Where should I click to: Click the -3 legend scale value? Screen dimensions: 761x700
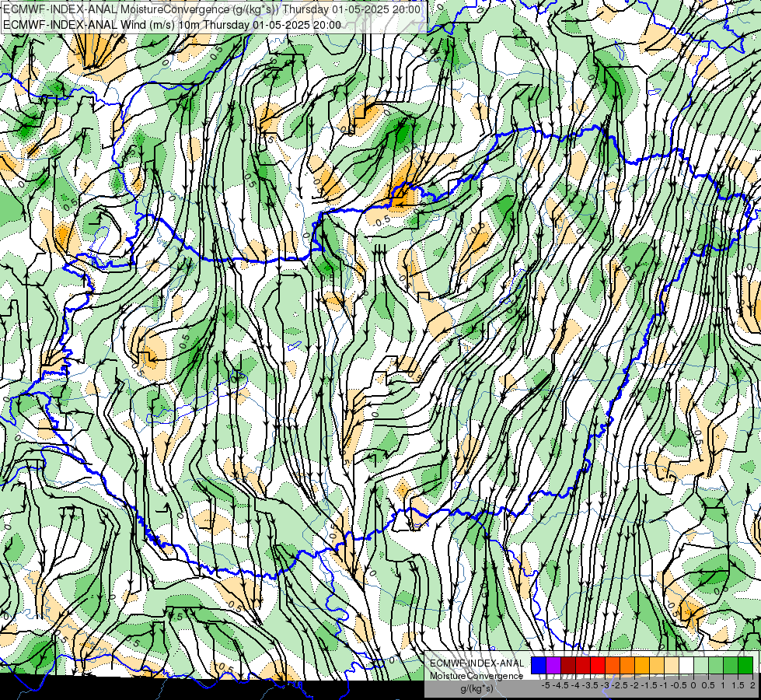(606, 685)
